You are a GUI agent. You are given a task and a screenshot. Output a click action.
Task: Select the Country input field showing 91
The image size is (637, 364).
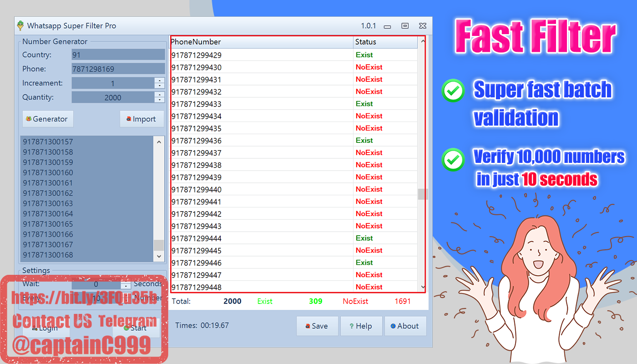point(118,54)
